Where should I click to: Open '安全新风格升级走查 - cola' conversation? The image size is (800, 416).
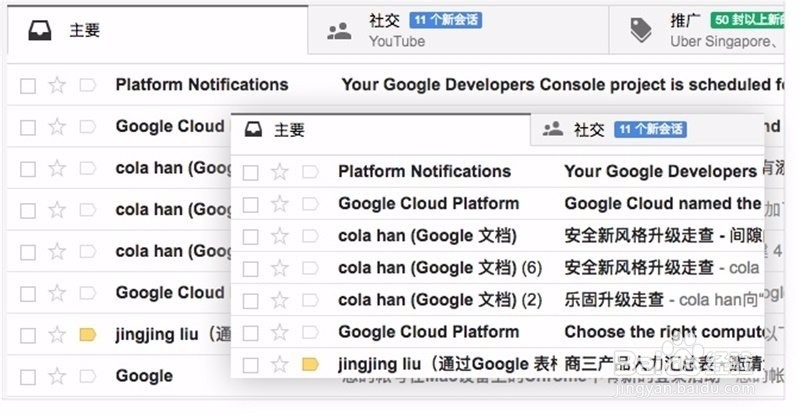point(662,268)
